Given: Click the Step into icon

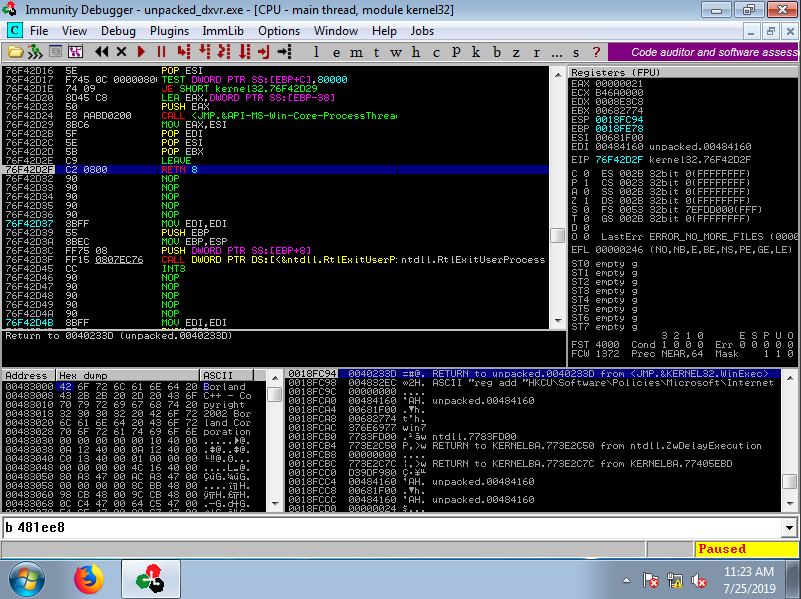Looking at the screenshot, I should [184, 52].
